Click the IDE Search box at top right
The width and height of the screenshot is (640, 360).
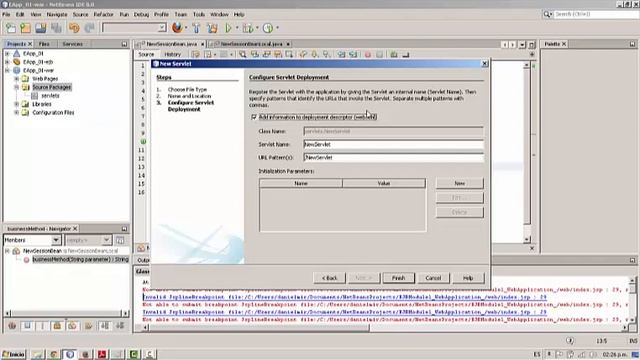[x=595, y=14]
